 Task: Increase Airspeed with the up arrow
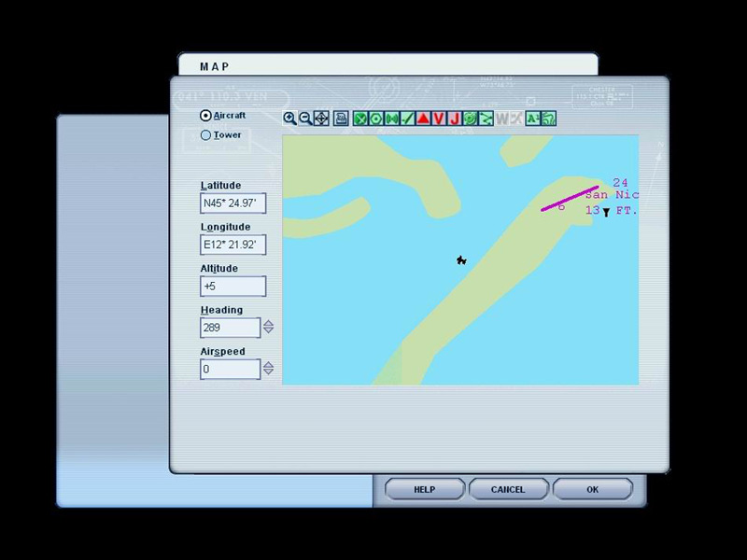[x=268, y=364]
